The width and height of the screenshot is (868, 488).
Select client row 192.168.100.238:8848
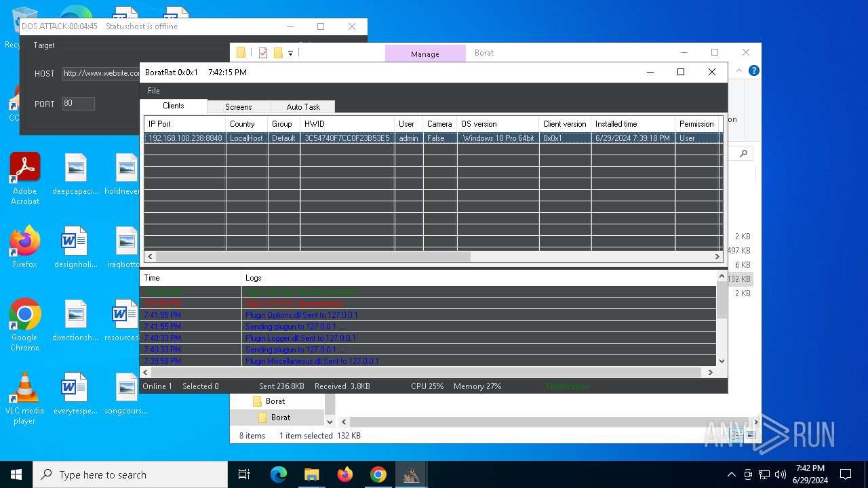point(433,138)
